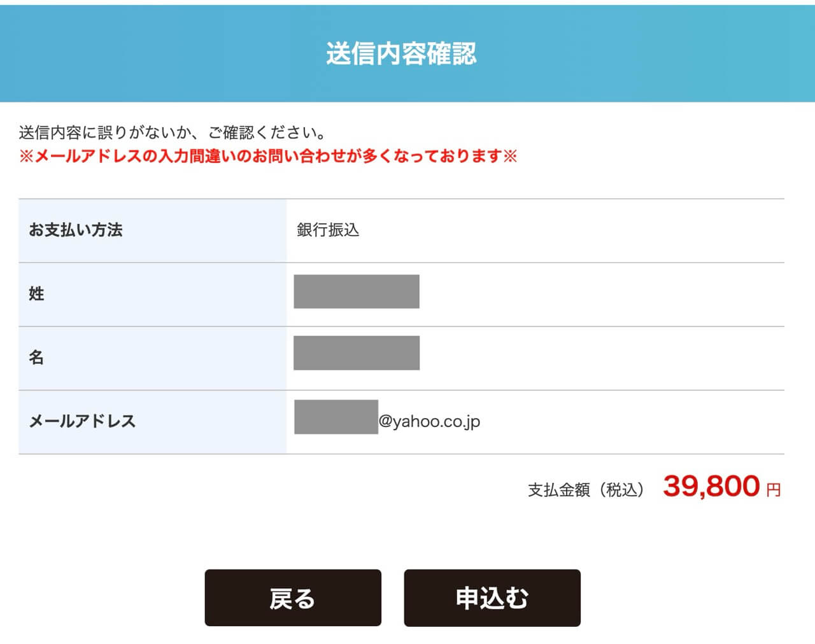The image size is (815, 644).
Task: Click the masked first name value box
Action: 357,353
